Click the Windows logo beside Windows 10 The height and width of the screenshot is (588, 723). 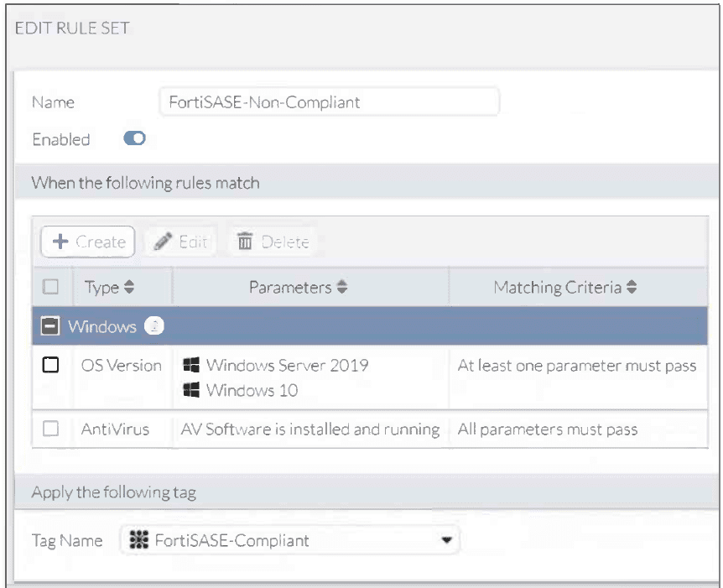point(191,390)
